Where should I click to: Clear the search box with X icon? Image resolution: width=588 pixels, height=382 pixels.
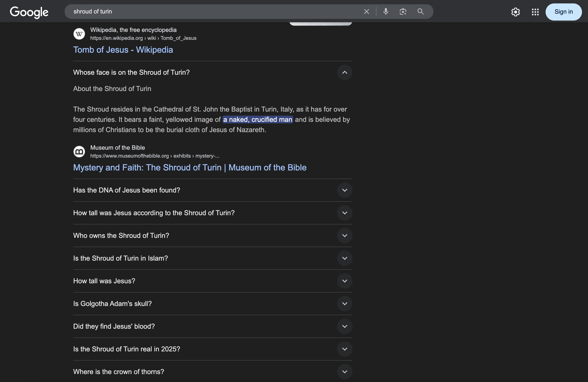[366, 12]
